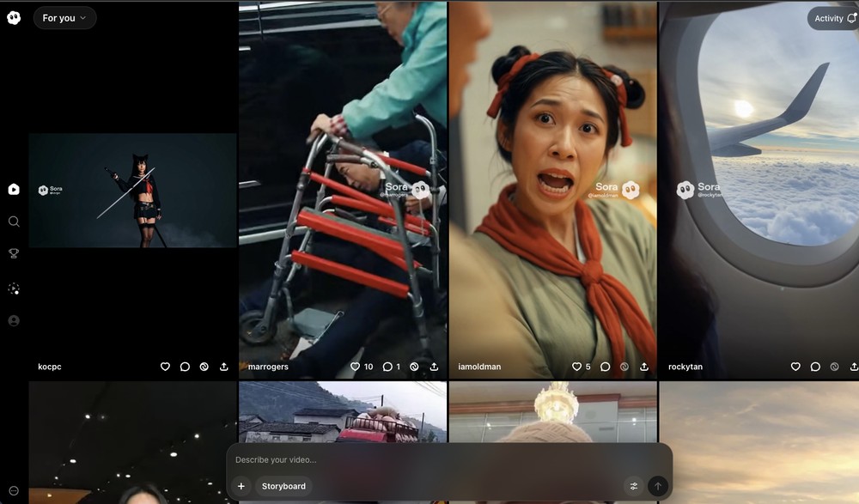Open comments on the rockytan video

(815, 367)
